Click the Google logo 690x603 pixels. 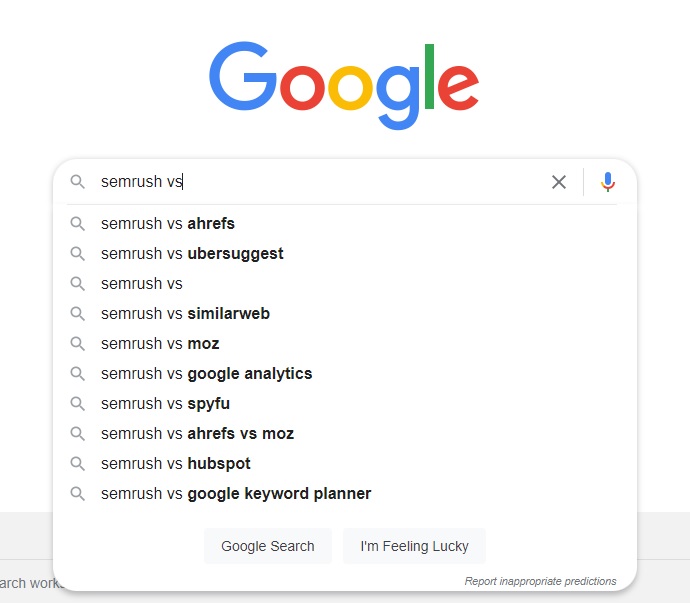point(344,85)
